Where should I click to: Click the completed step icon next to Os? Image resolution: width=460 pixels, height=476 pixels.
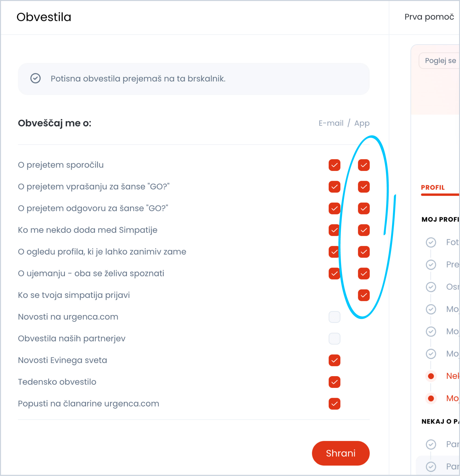click(x=431, y=287)
